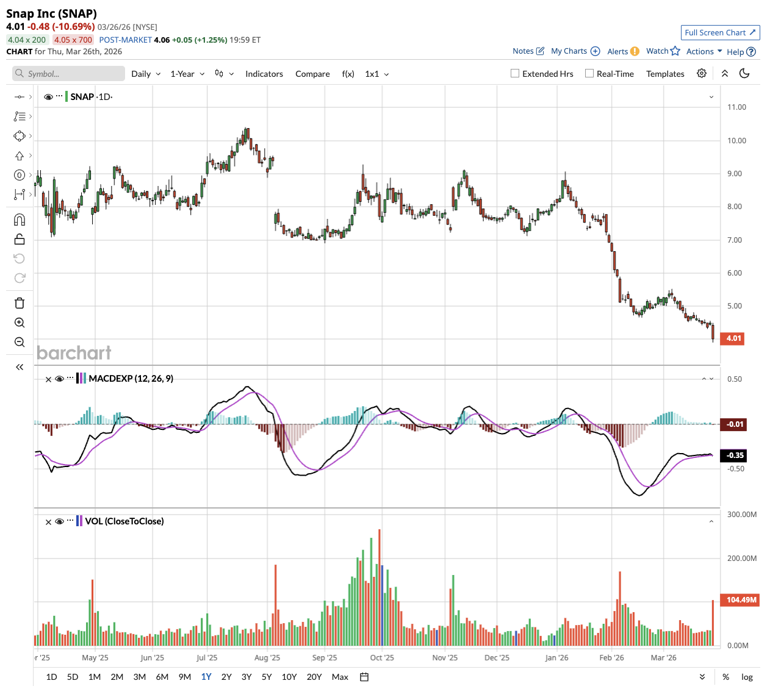Image resolution: width=781 pixels, height=700 pixels.
Task: Select the measure tool icon
Action: [x=20, y=195]
